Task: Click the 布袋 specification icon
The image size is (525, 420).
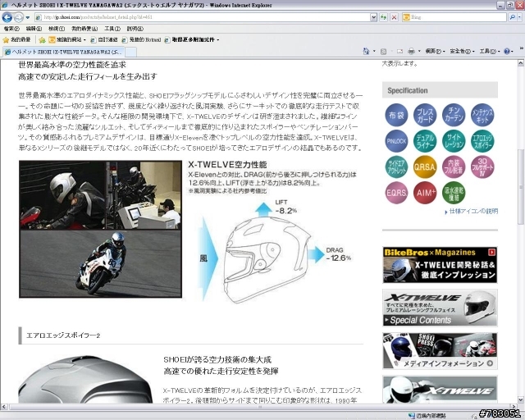Action: 396,115
